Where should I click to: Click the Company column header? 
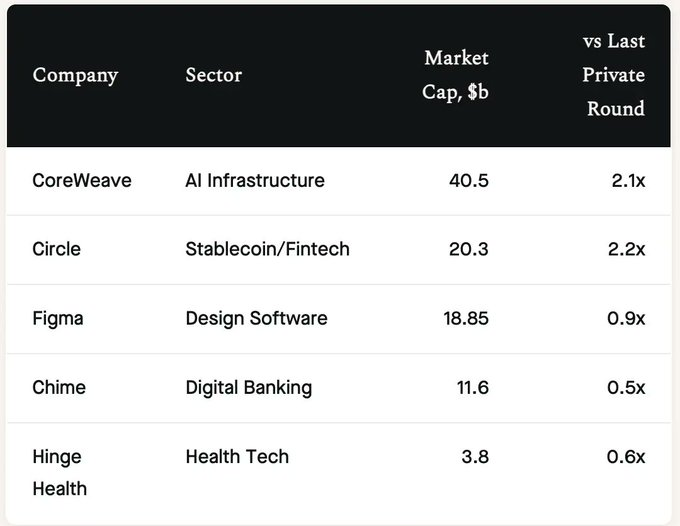coord(75,75)
